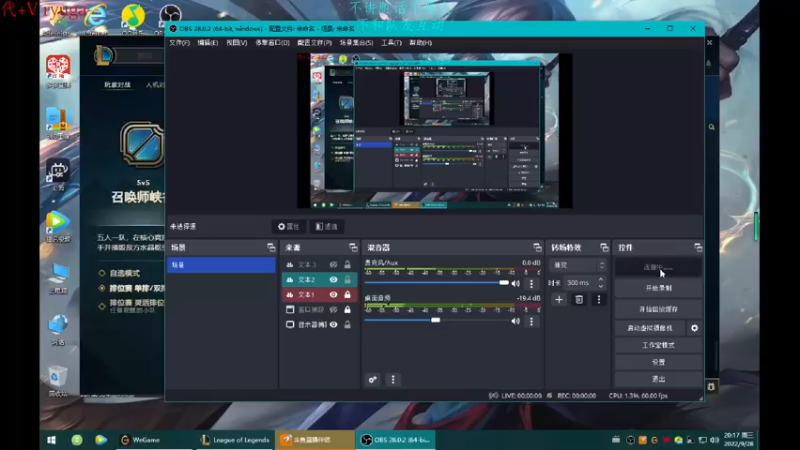Enable 工作室模式 studio mode
Screen dimensions: 800x450
click(x=658, y=345)
